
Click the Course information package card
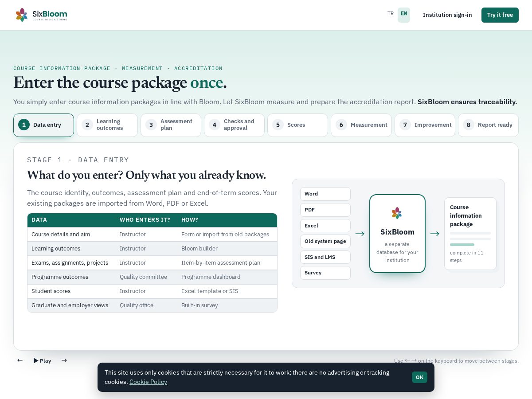pyautogui.click(x=470, y=234)
